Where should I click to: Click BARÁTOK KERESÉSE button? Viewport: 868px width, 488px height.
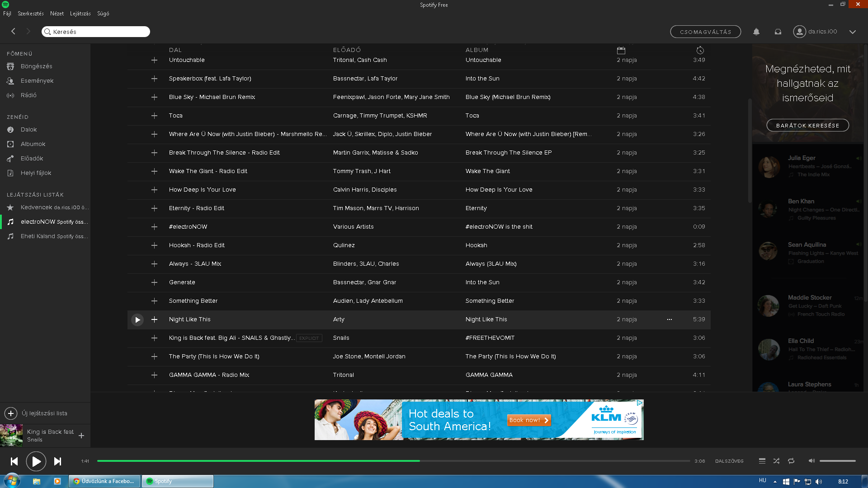click(807, 126)
